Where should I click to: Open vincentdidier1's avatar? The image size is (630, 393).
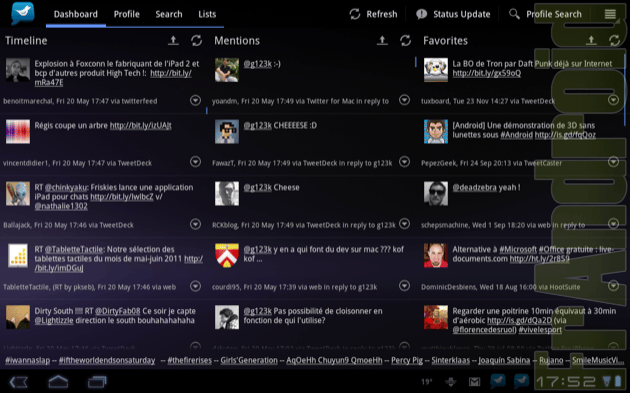[18, 131]
